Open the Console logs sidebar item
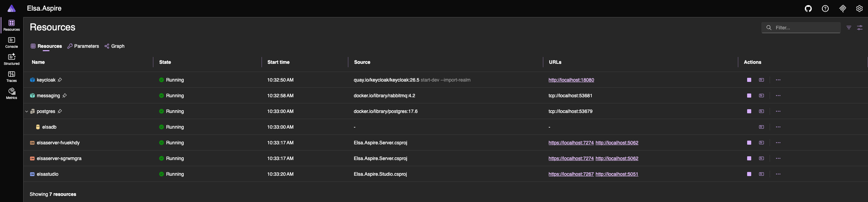 [12, 43]
